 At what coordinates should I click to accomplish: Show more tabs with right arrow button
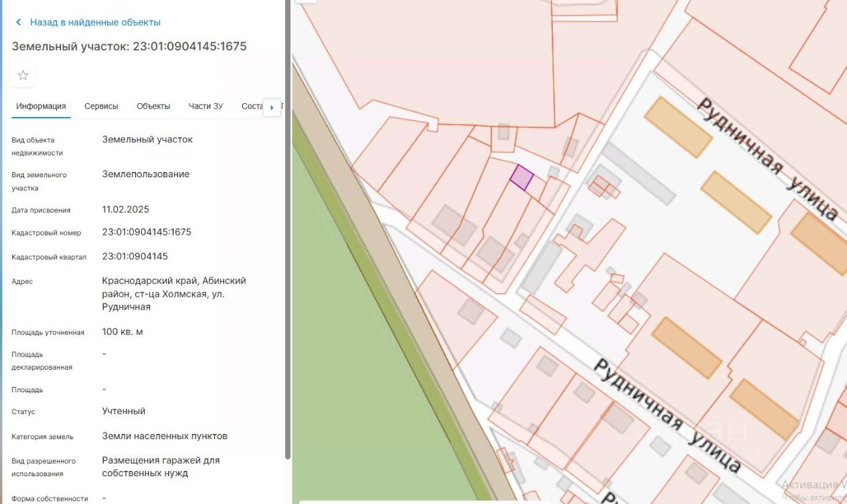(272, 107)
